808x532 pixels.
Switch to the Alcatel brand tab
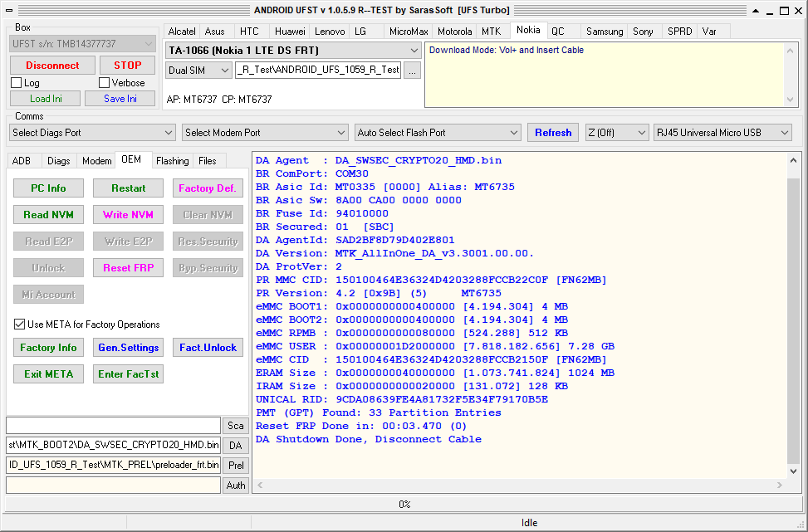pyautogui.click(x=182, y=32)
